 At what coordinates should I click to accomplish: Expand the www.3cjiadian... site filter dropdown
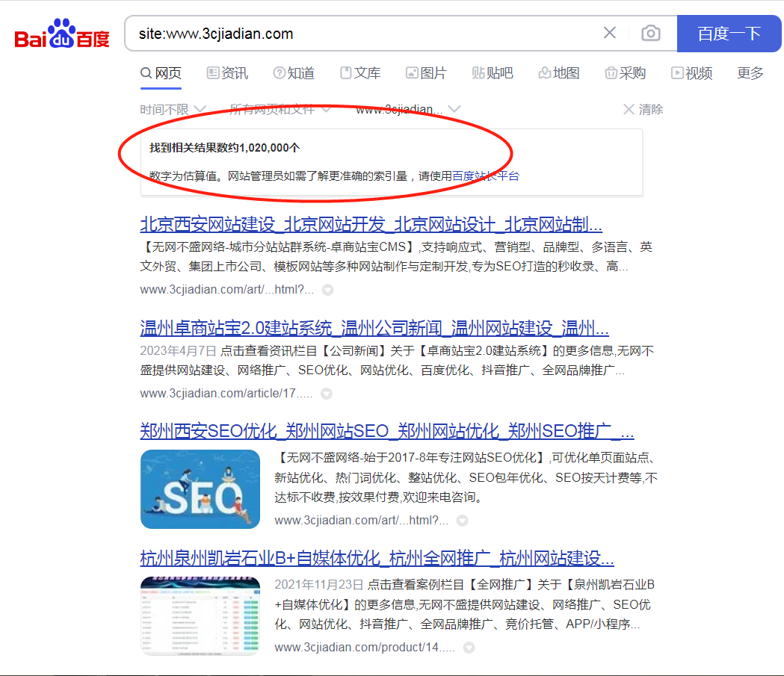point(408,109)
